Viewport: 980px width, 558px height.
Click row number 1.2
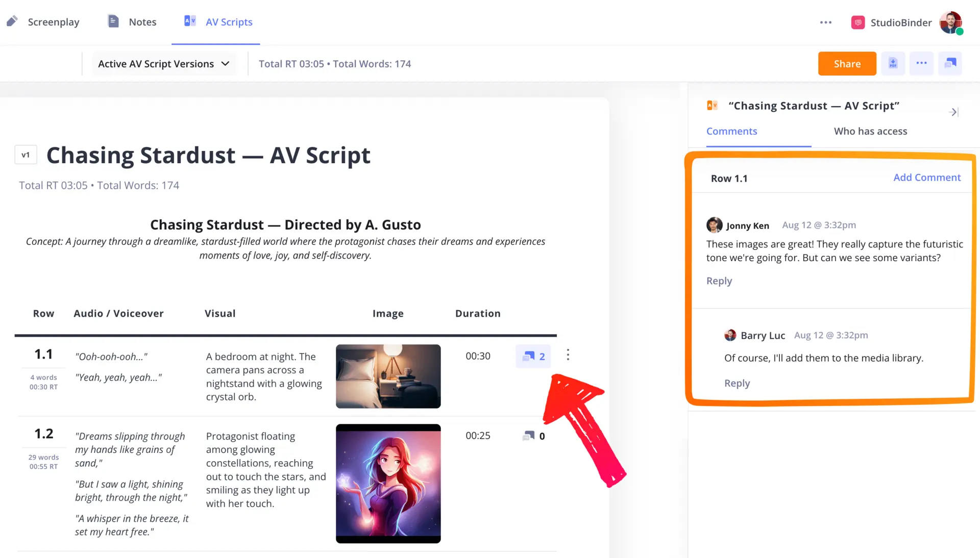tap(43, 434)
